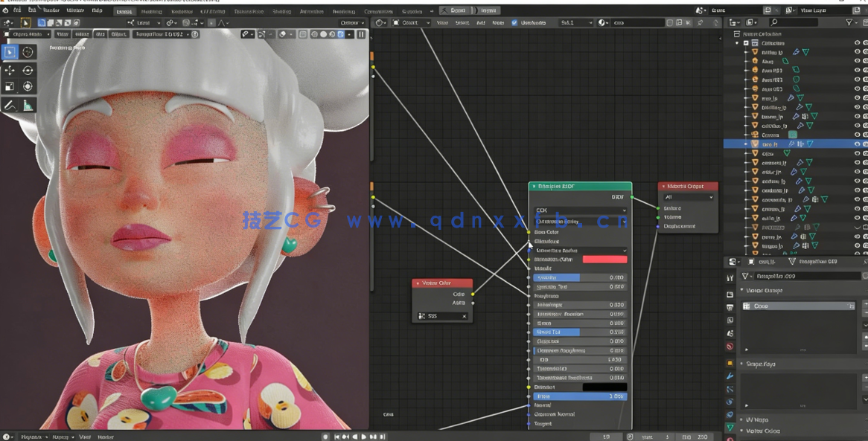Toggle viewport visibility of the selected head object

point(857,143)
